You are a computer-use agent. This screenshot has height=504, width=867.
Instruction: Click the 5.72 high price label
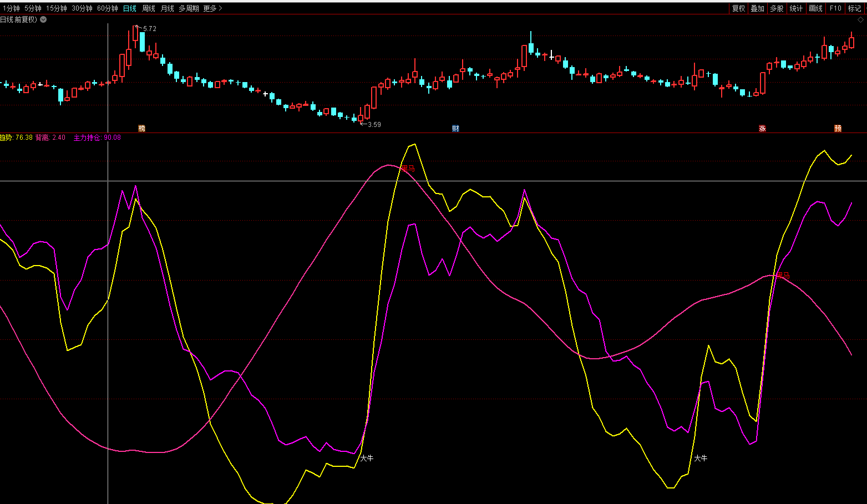point(150,29)
